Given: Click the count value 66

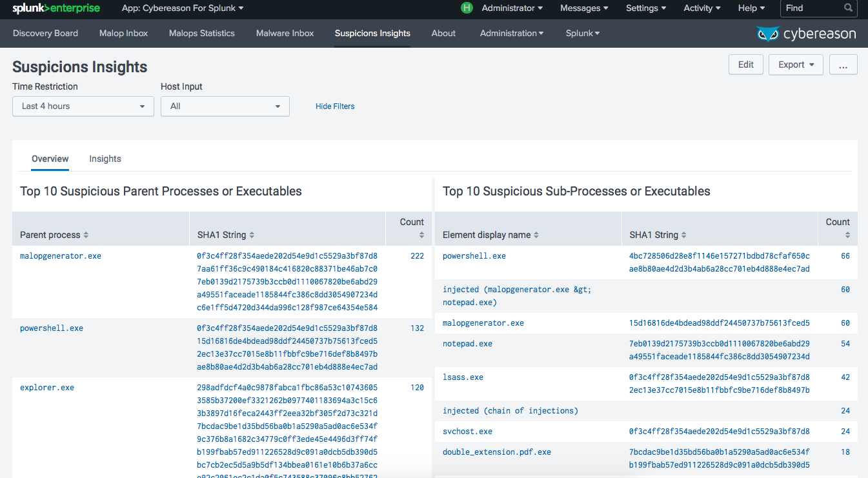Looking at the screenshot, I should coord(845,256).
